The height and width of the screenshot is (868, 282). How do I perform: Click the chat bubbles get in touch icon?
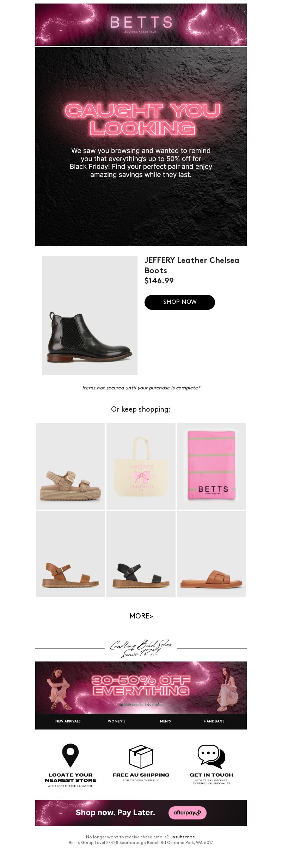coord(211,756)
